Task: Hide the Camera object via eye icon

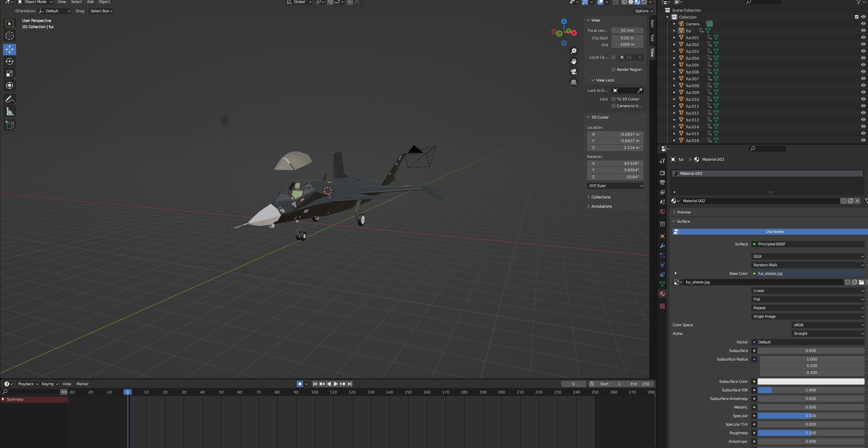Action: click(x=863, y=24)
